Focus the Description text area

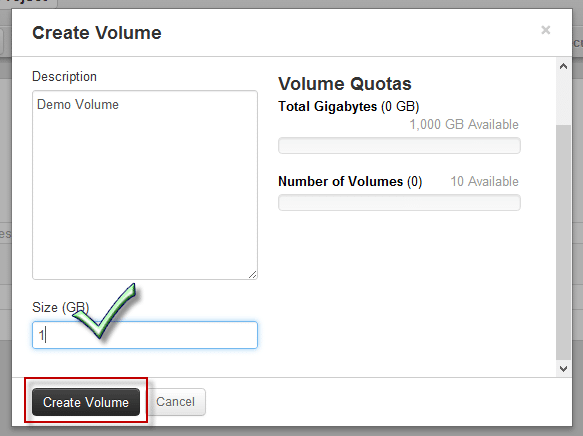tap(145, 185)
